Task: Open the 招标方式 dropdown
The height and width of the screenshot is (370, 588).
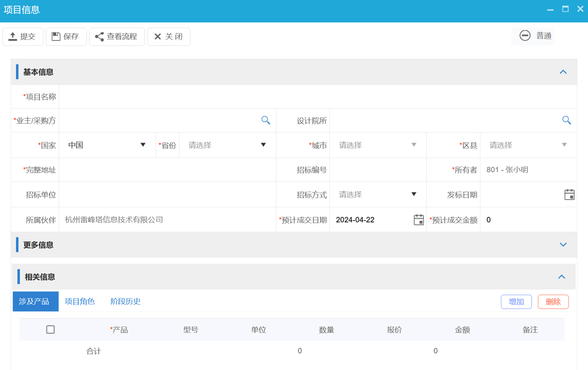Action: 413,194
